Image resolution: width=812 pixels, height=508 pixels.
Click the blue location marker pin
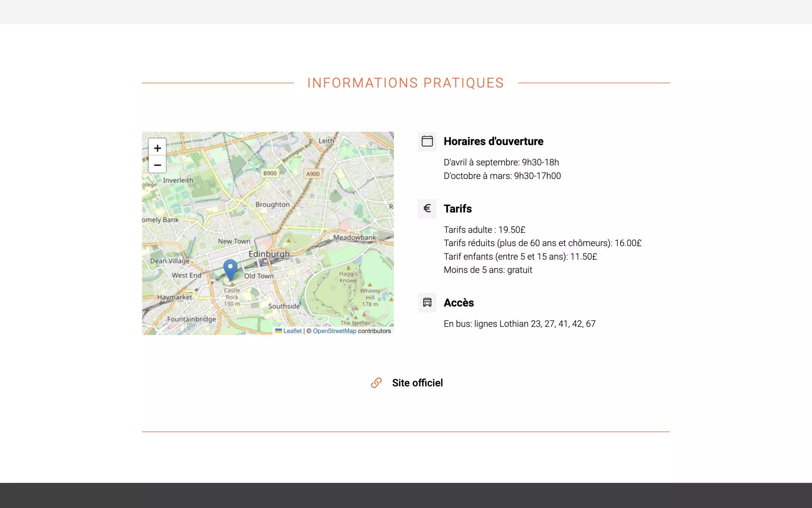click(230, 269)
